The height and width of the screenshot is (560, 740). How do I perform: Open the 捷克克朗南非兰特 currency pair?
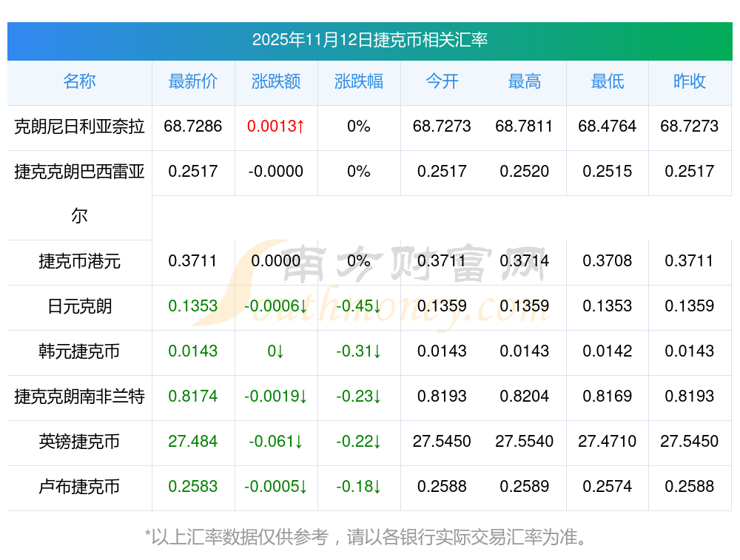[x=79, y=397]
